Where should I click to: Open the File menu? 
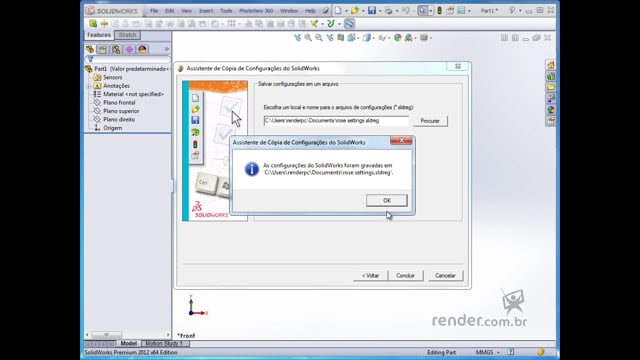pos(154,11)
